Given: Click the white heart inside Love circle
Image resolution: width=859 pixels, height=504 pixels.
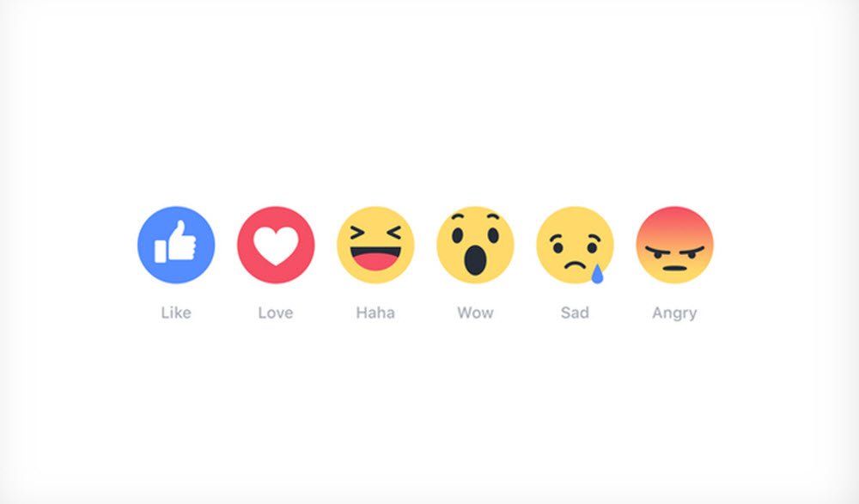Looking at the screenshot, I should [x=276, y=245].
